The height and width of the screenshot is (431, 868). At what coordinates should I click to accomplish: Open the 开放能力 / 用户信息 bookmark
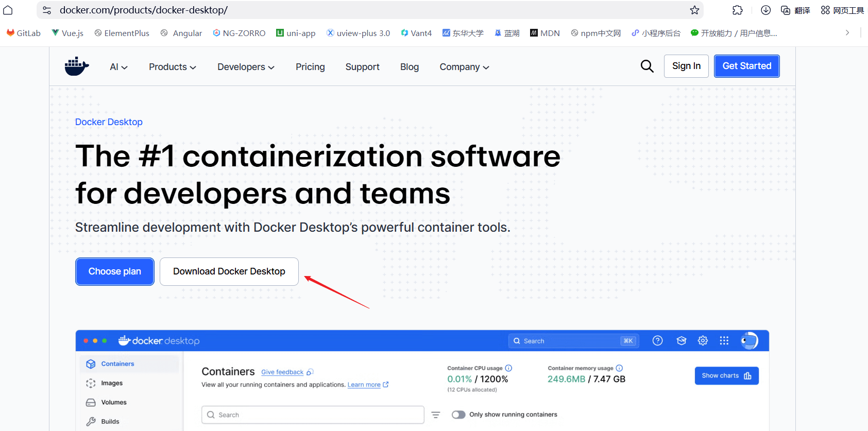pyautogui.click(x=734, y=33)
